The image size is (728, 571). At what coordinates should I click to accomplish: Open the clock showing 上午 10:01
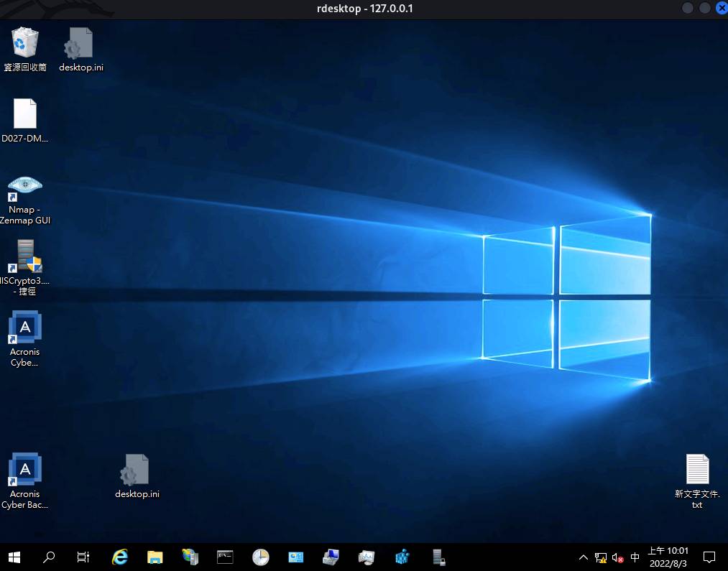point(668,557)
